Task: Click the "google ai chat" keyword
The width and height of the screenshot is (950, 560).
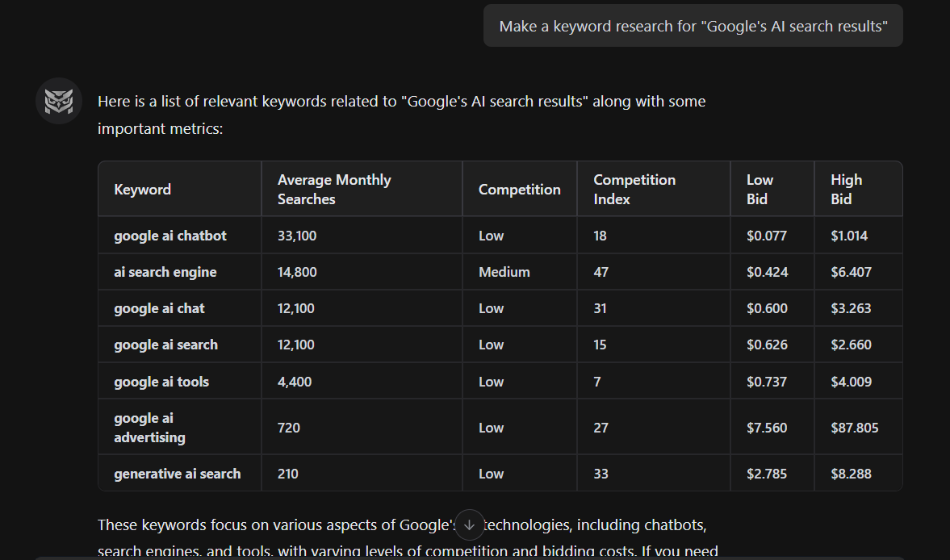Action: point(159,308)
